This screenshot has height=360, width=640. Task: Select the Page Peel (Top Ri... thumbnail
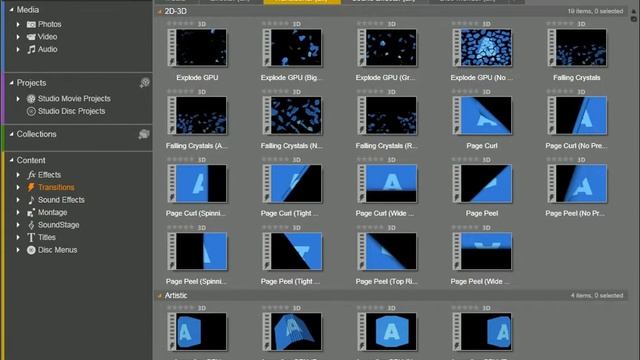click(387, 251)
